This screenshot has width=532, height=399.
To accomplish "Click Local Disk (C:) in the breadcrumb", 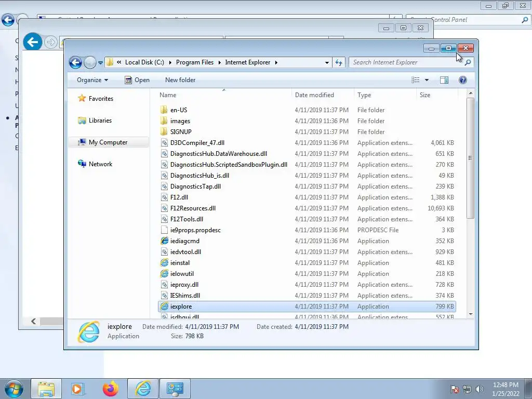I will [x=144, y=62].
